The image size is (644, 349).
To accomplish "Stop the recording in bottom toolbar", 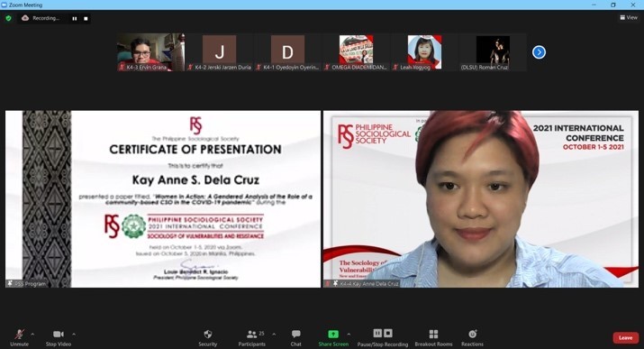I will tap(388, 333).
